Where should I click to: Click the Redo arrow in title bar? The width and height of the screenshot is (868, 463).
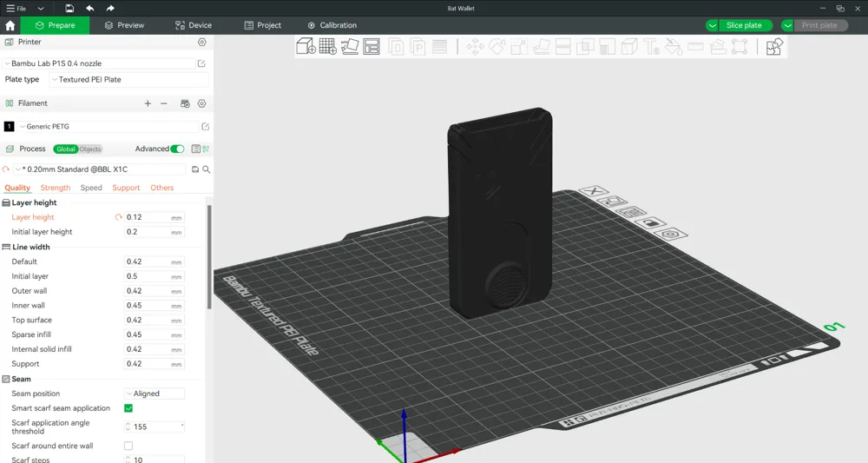(110, 9)
